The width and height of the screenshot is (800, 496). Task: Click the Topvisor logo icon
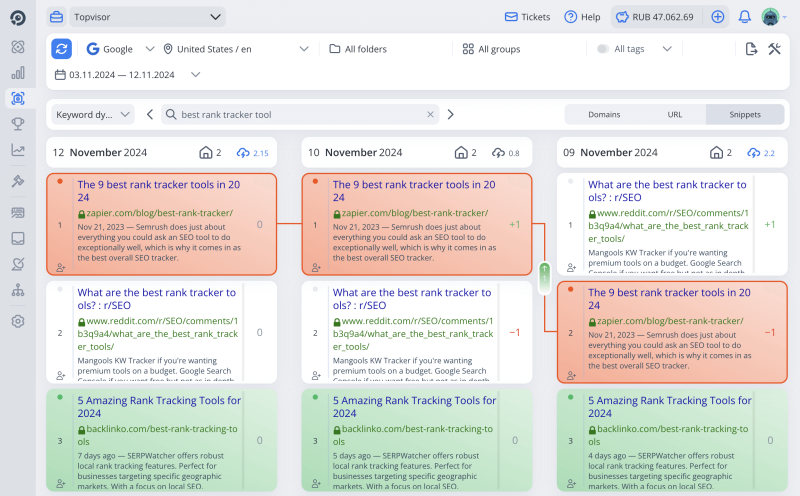(x=18, y=18)
